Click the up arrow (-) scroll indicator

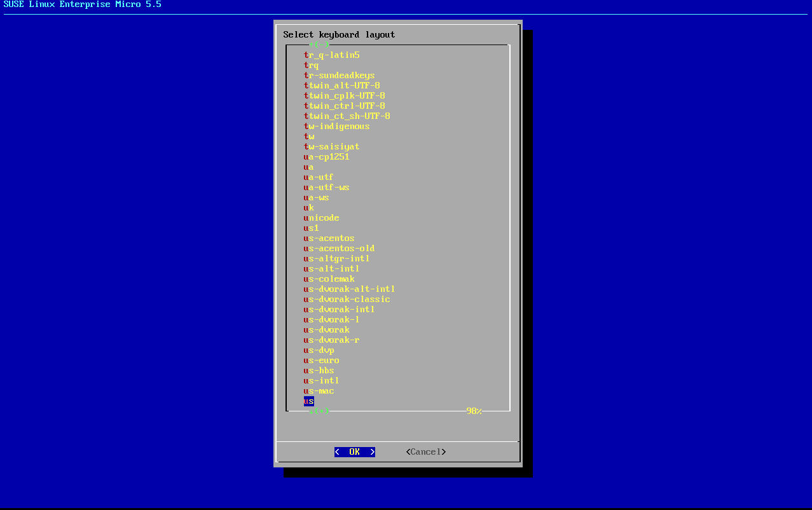[318, 45]
